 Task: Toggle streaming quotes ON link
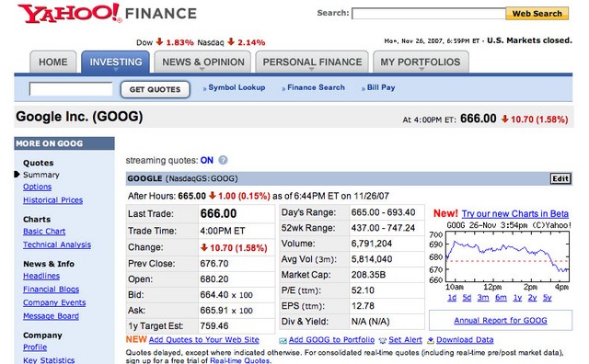(206, 160)
